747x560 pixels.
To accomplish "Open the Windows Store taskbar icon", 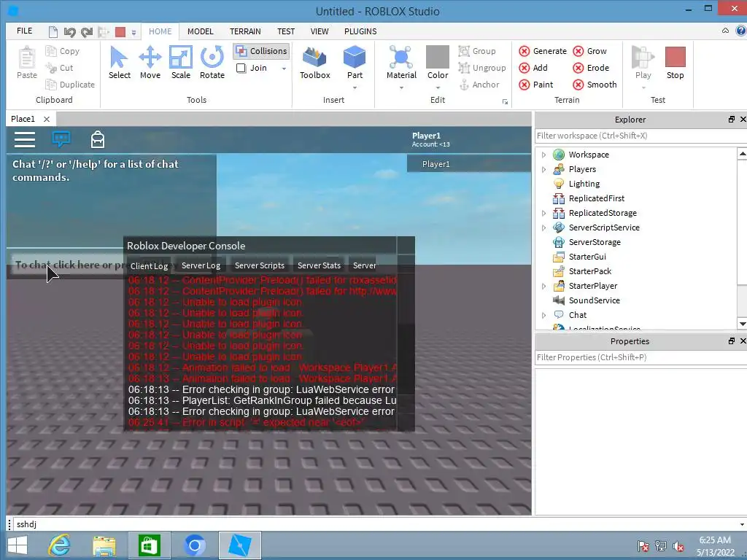I will point(149,545).
